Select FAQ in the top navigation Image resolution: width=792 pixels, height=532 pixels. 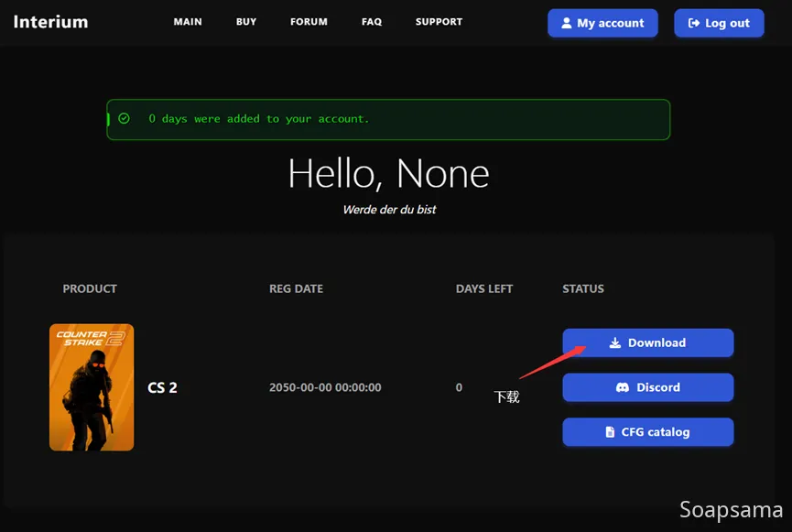click(x=372, y=22)
